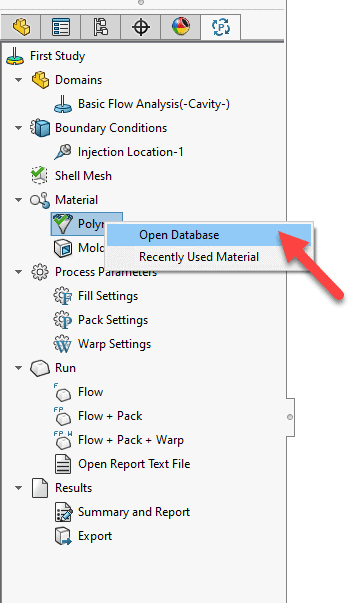This screenshot has width=360, height=603.
Task: Open the DisplayManager color sphere tab
Action: pos(181,27)
